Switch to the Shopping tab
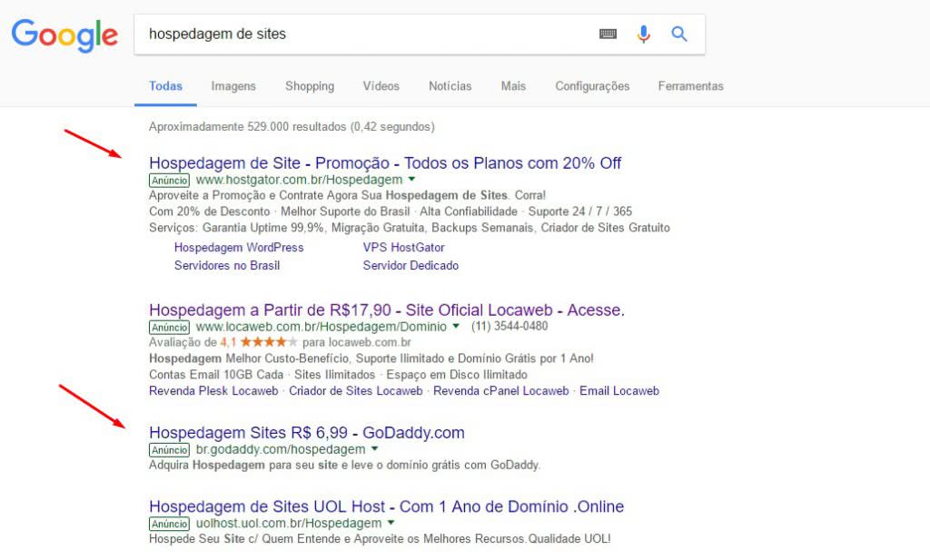Screen dimensions: 930x560 (310, 86)
